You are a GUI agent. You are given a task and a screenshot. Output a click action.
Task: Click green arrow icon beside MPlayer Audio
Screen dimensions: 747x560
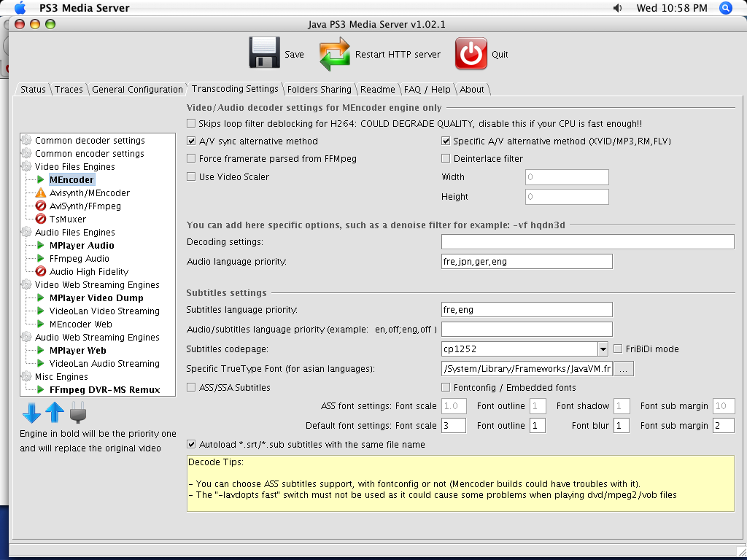(41, 245)
